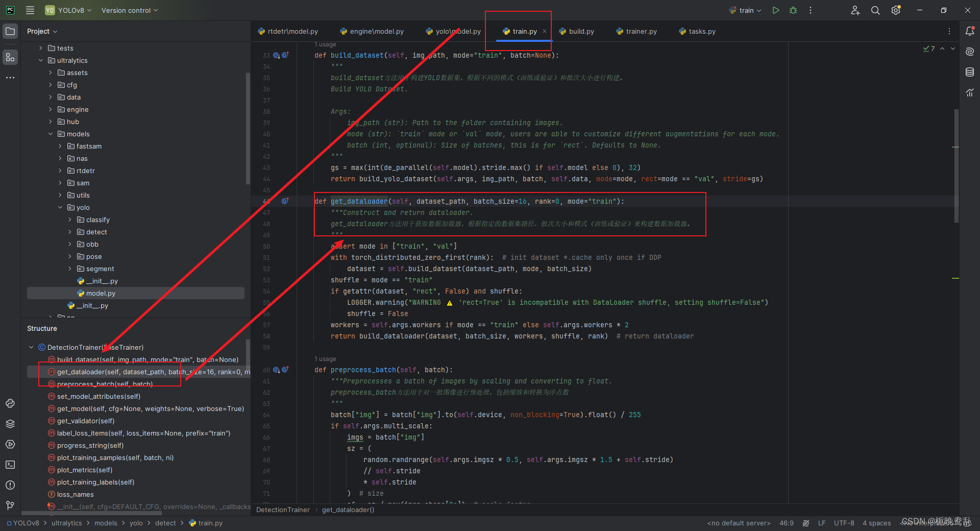The width and height of the screenshot is (980, 531).
Task: Open Search Everywhere magnifier
Action: pos(875,10)
